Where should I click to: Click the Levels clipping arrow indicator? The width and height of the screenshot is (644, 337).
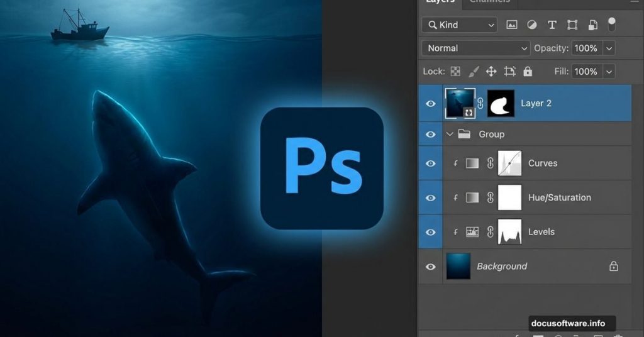tap(455, 233)
